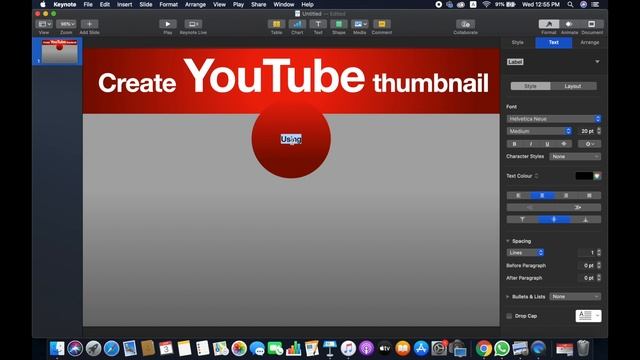This screenshot has width=640, height=360.
Task: Open the Numbers app in the Dock
Action: 293,349
